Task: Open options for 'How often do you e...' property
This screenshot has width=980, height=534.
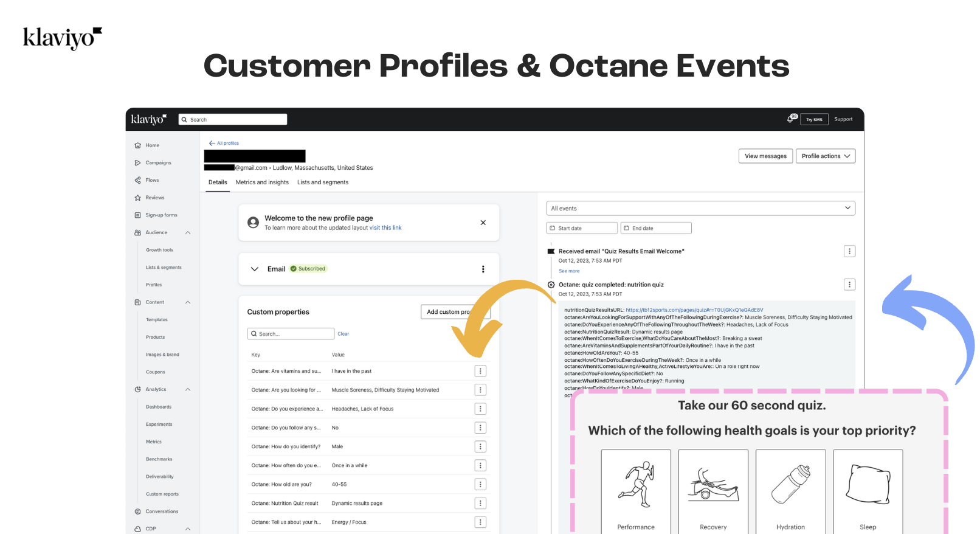Action: [480, 465]
